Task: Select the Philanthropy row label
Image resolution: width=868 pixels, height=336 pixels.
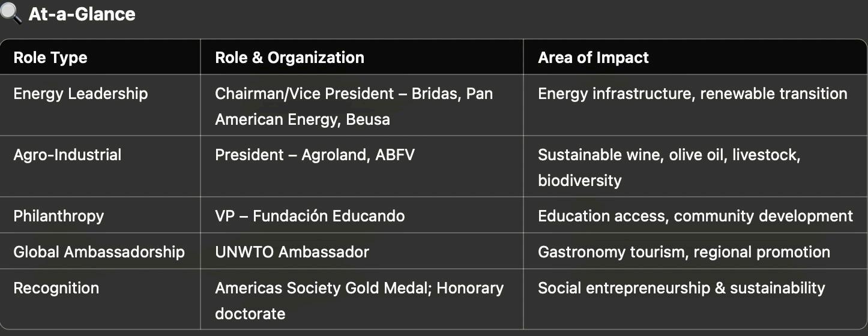Action: click(58, 216)
